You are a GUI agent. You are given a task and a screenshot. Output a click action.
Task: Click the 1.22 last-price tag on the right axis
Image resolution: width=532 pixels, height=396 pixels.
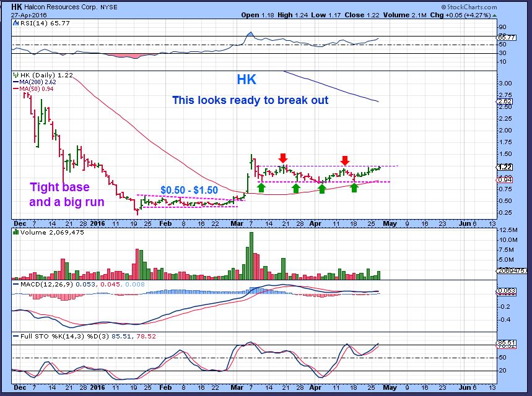coord(505,167)
